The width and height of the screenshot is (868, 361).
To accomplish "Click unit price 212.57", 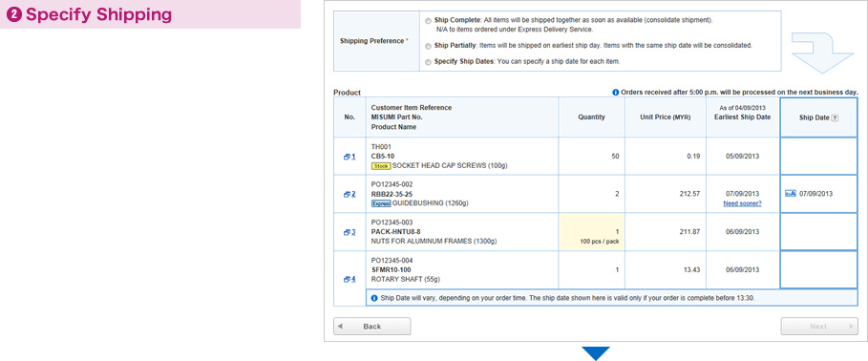I will 689,194.
